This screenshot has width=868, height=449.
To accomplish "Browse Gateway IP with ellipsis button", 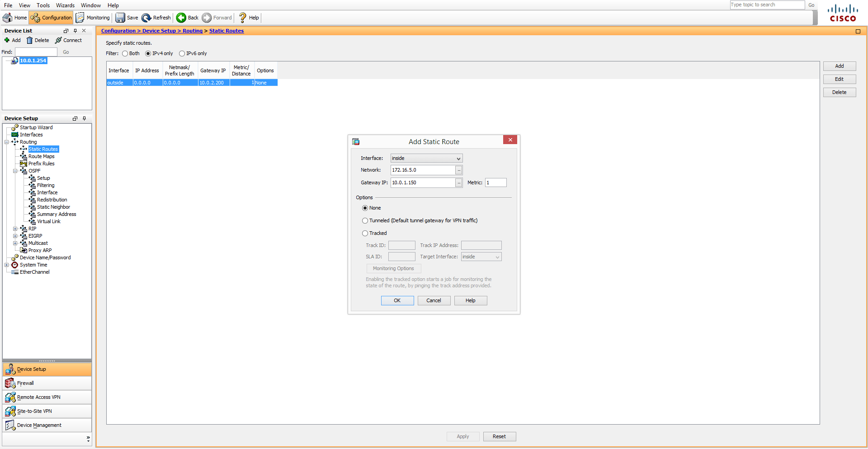I will pos(459,182).
